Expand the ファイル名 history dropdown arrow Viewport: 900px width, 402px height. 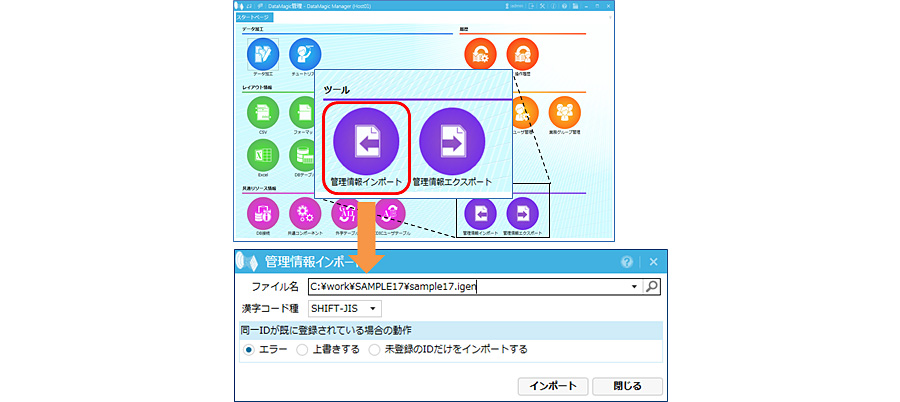(x=635, y=287)
